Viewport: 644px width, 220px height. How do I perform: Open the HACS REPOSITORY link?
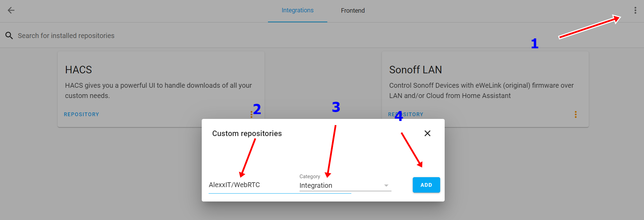point(81,114)
